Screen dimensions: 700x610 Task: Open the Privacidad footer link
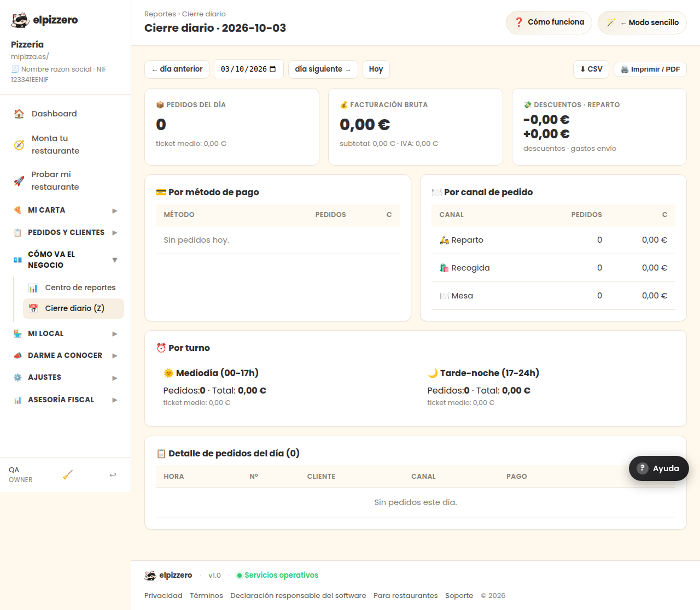164,596
